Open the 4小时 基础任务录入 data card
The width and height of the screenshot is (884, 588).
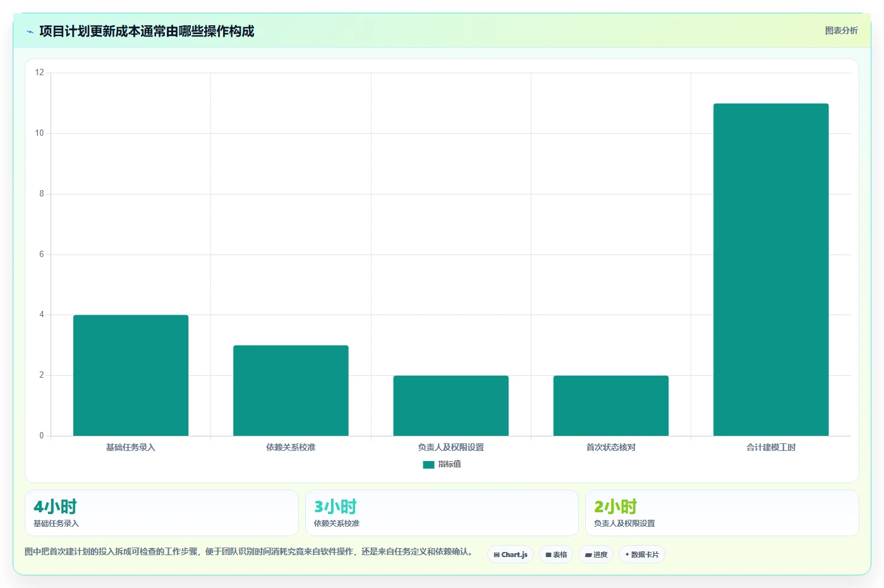[162, 513]
